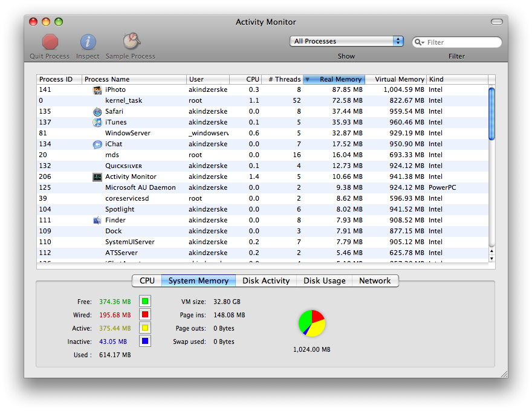This screenshot has width=532, height=411.
Task: Click the Page ins 148.08 MB value
Action: (229, 315)
